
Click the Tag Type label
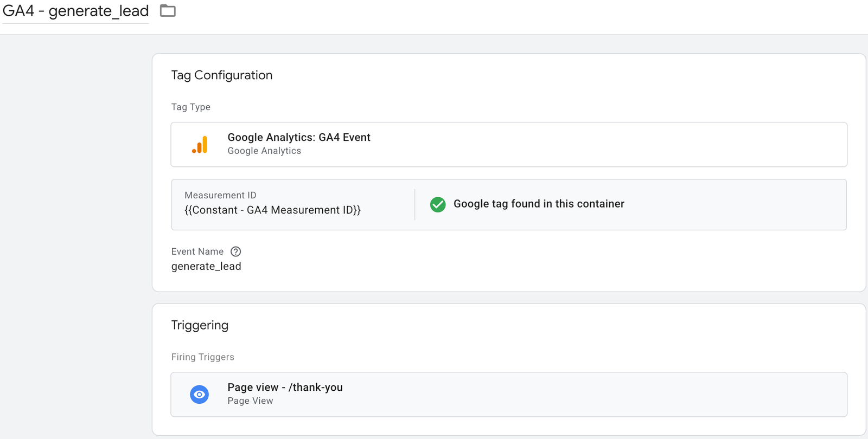point(191,107)
